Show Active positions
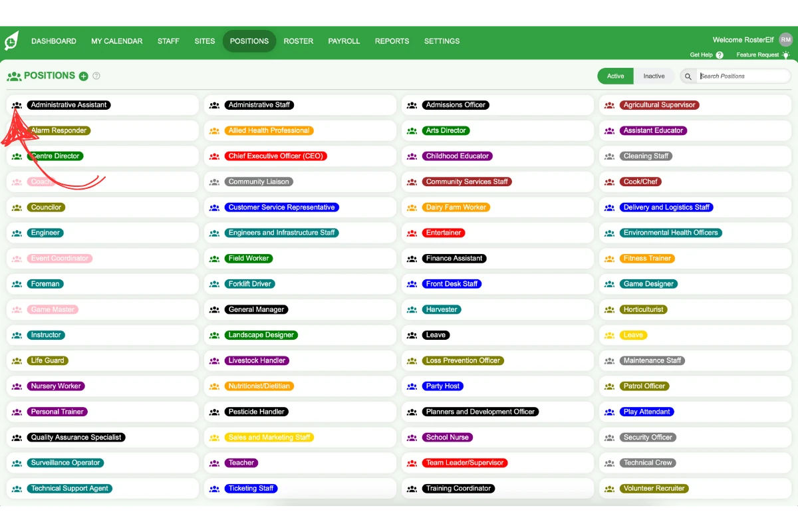Viewport: 798px width, 532px height. click(615, 76)
